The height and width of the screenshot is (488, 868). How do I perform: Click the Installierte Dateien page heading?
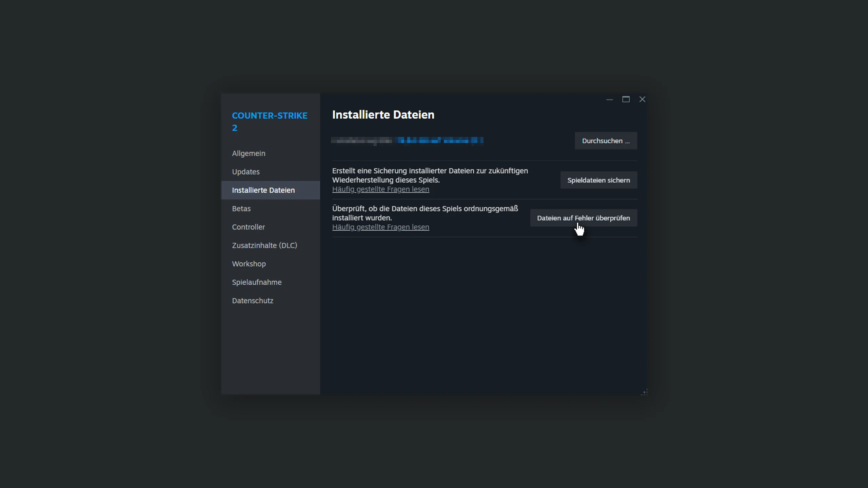[383, 115]
